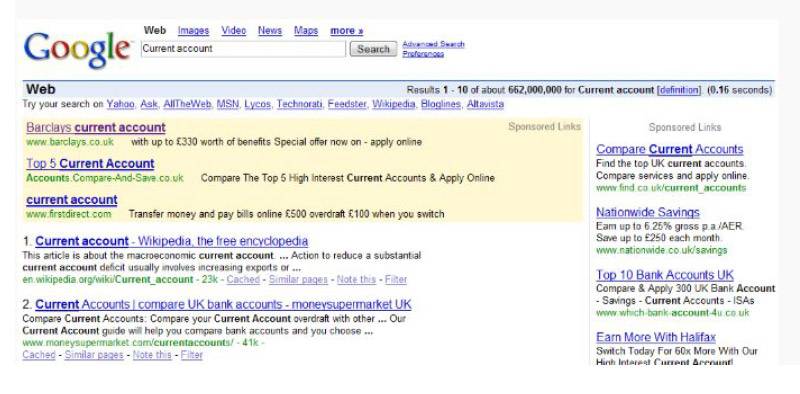Click the www.find.co.uk/current_accounts URL text
Image resolution: width=800 pixels, height=394 pixels.
pyautogui.click(x=671, y=188)
